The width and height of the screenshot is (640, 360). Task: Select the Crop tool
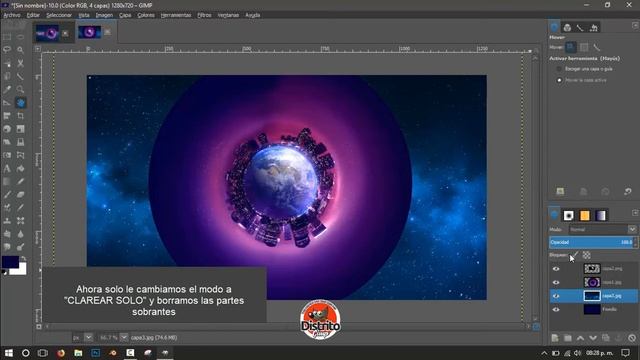(x=20, y=116)
